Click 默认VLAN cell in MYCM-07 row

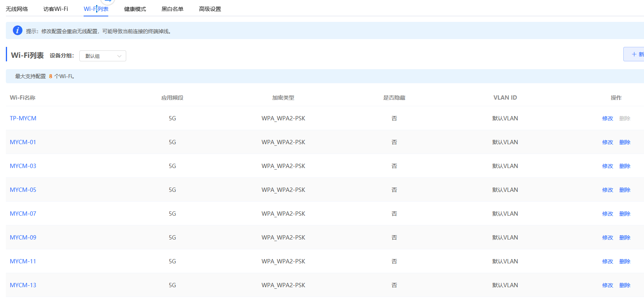point(505,214)
